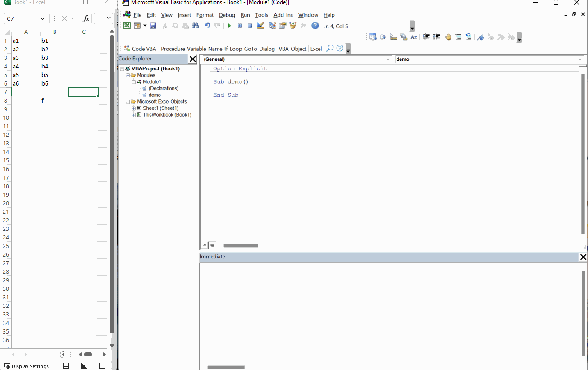Collapse Microsoft Excel Objects folder node
The width and height of the screenshot is (588, 370).
[128, 102]
